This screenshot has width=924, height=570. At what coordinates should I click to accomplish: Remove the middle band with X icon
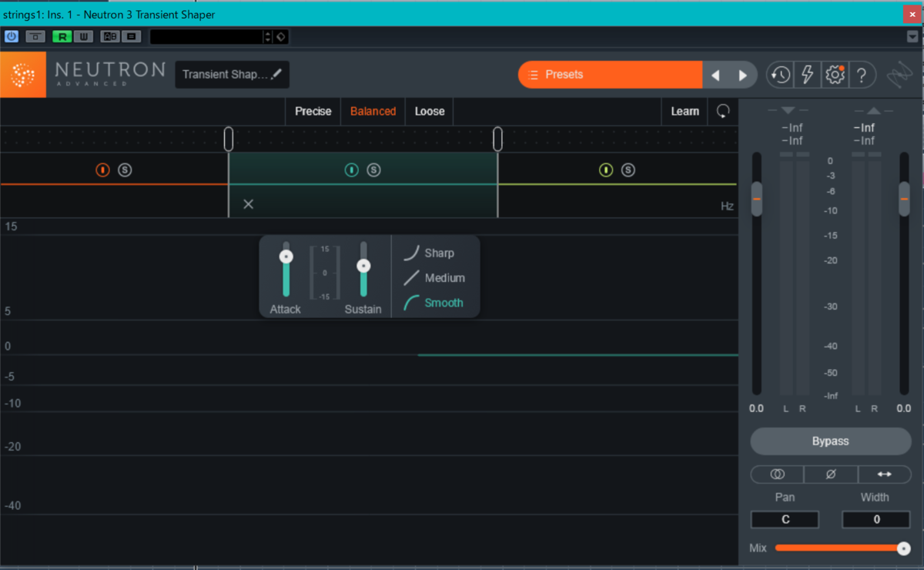[x=248, y=204]
